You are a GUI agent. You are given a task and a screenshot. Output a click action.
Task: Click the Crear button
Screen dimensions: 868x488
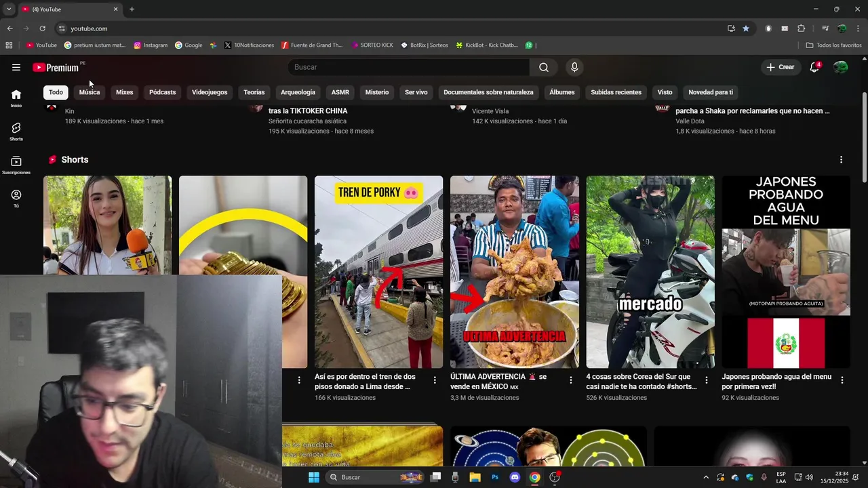tap(781, 67)
